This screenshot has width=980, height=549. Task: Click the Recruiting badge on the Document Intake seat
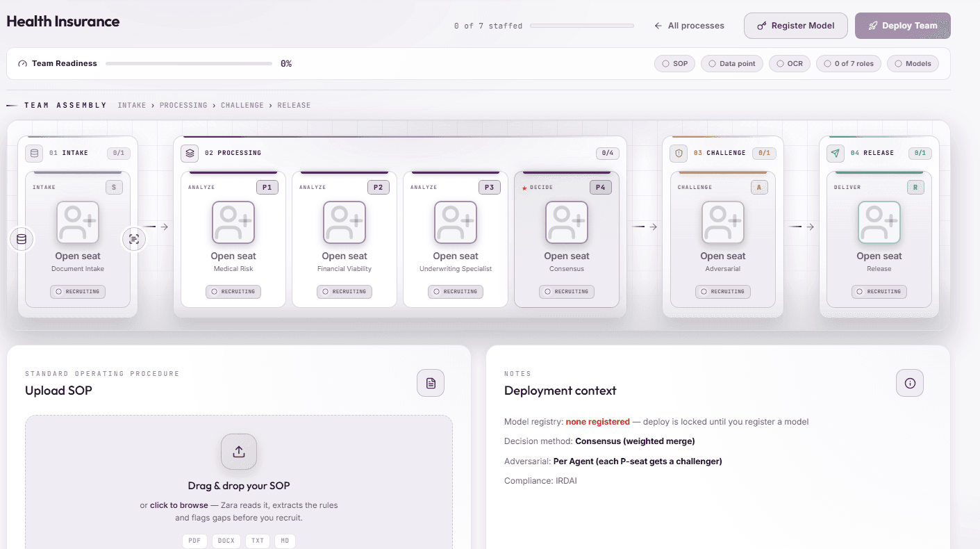point(78,292)
